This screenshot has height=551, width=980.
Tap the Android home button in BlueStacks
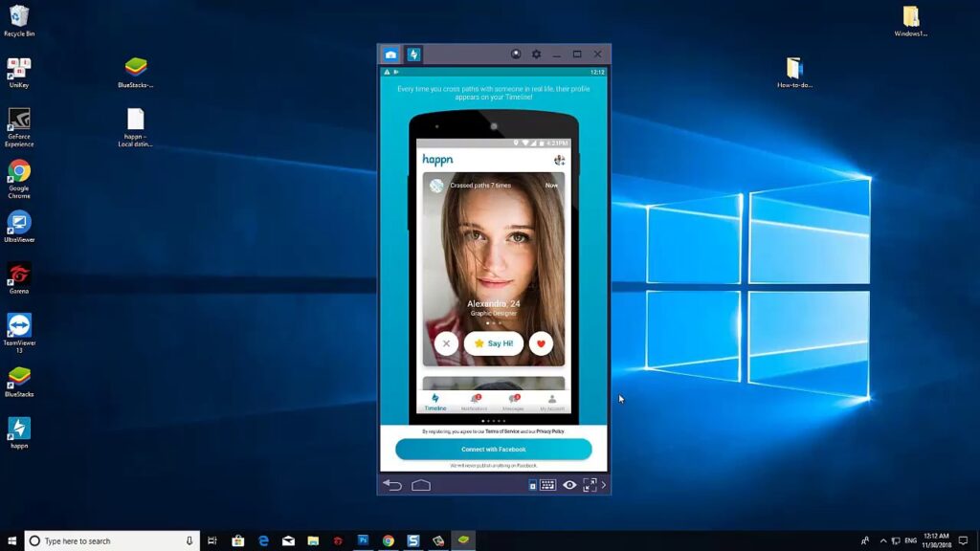(x=421, y=485)
